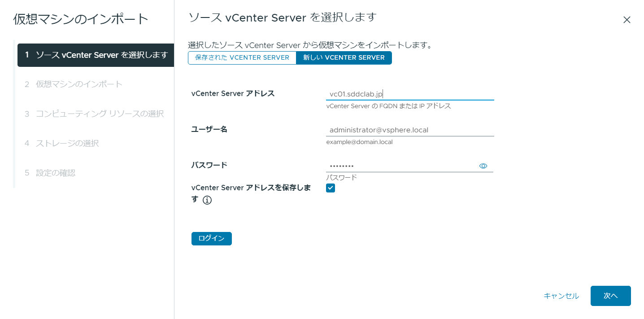This screenshot has width=644, height=319.
Task: Click into the パスワード input field
Action: (401, 166)
